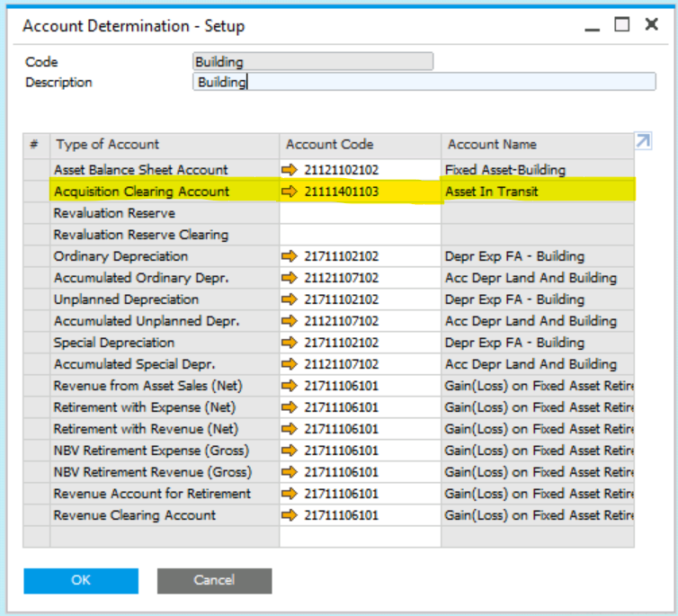678x616 pixels.
Task: Click account name in Revenue Clearing Account row
Action: pos(540,515)
